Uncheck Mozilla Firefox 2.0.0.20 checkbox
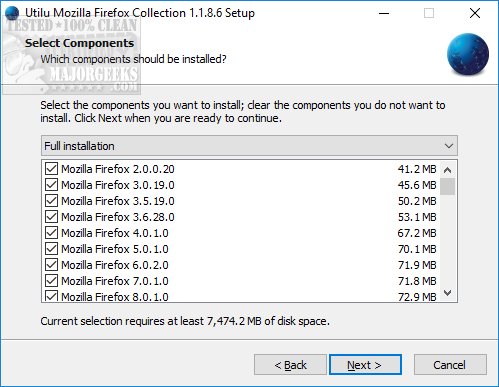499x387 pixels. (x=51, y=169)
